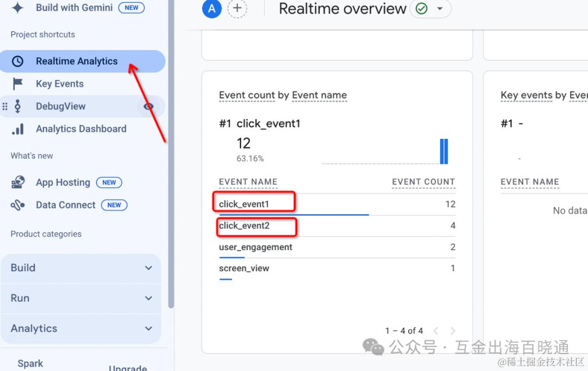Click 'Event count by Event name' card title

(x=283, y=95)
